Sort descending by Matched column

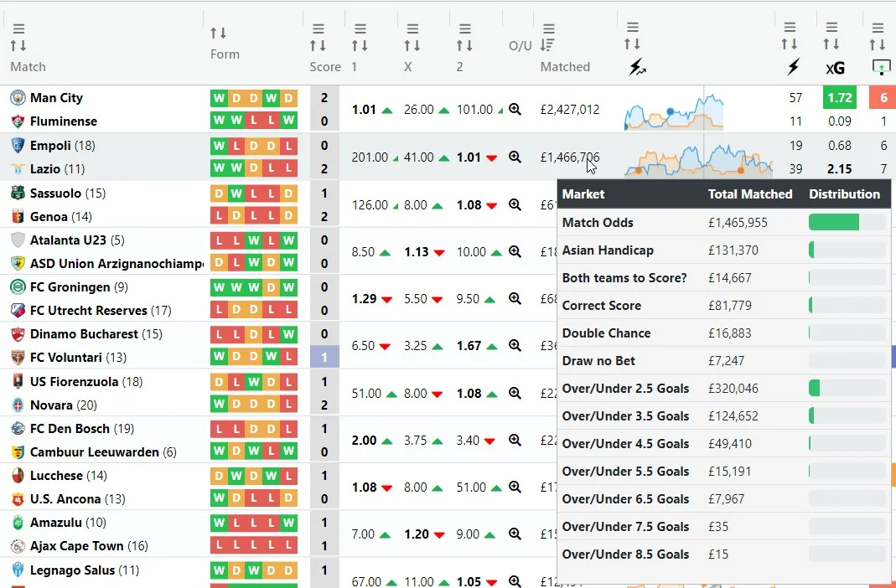548,45
